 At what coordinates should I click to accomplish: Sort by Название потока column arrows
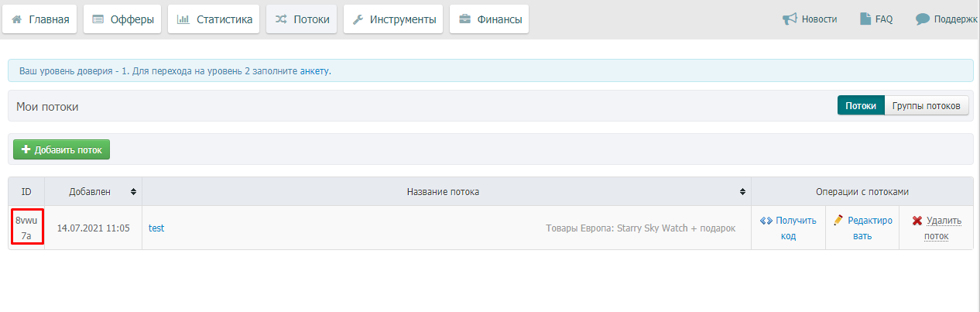pos(742,191)
